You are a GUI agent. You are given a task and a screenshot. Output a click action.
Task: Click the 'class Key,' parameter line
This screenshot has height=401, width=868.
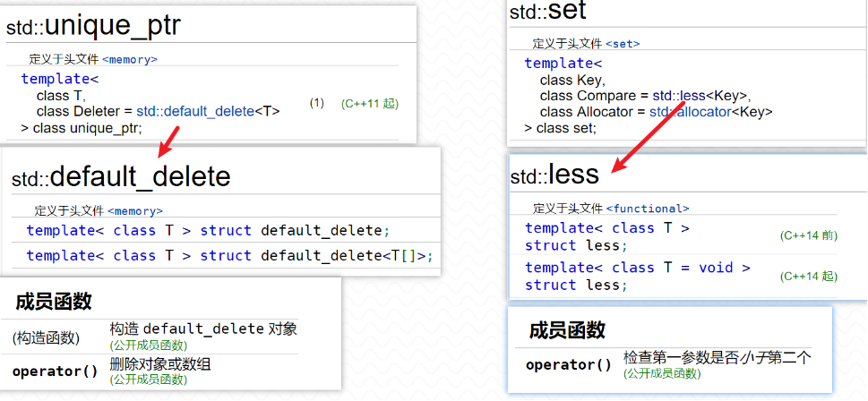tap(573, 81)
